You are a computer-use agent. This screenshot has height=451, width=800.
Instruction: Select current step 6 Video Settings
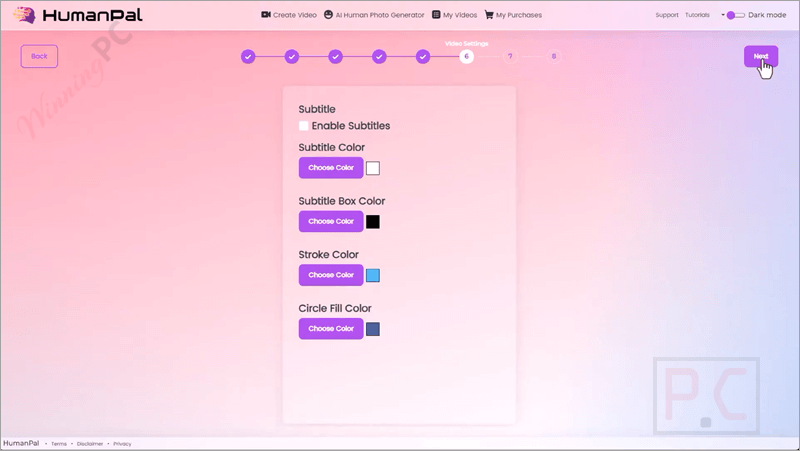[x=466, y=57]
